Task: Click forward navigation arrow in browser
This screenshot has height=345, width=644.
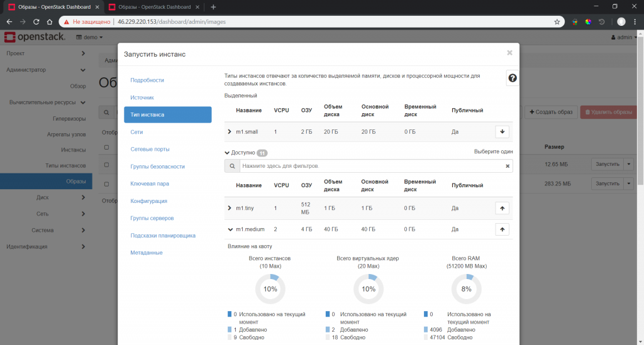Action: click(x=23, y=22)
